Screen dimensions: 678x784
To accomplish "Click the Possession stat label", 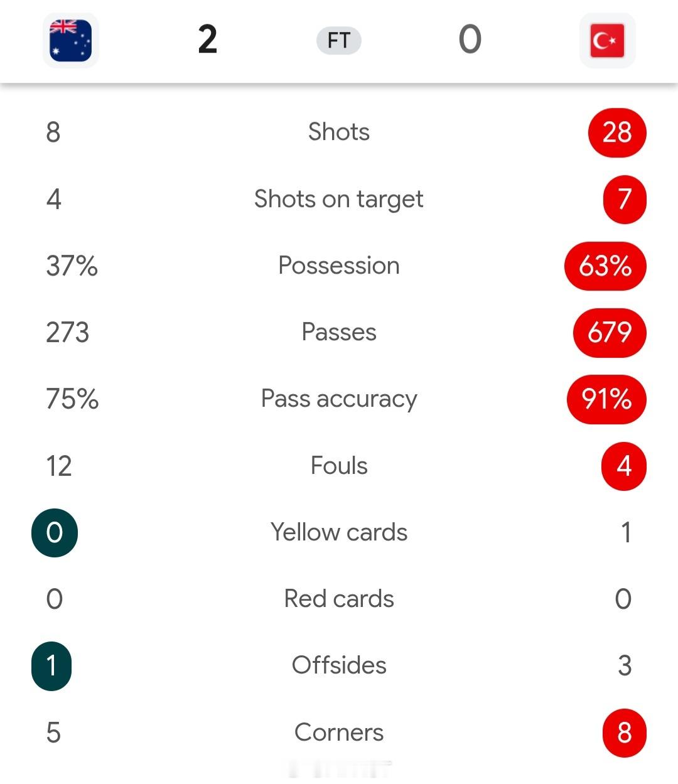I will pos(339,266).
